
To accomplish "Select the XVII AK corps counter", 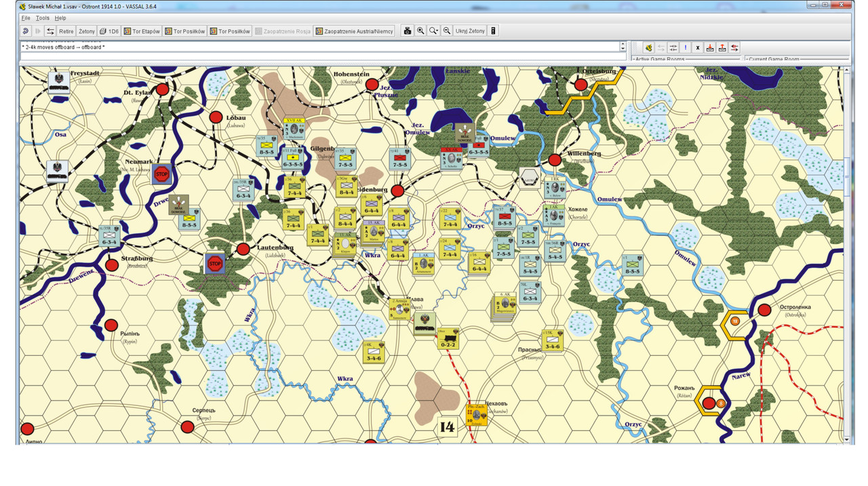I will click(294, 127).
